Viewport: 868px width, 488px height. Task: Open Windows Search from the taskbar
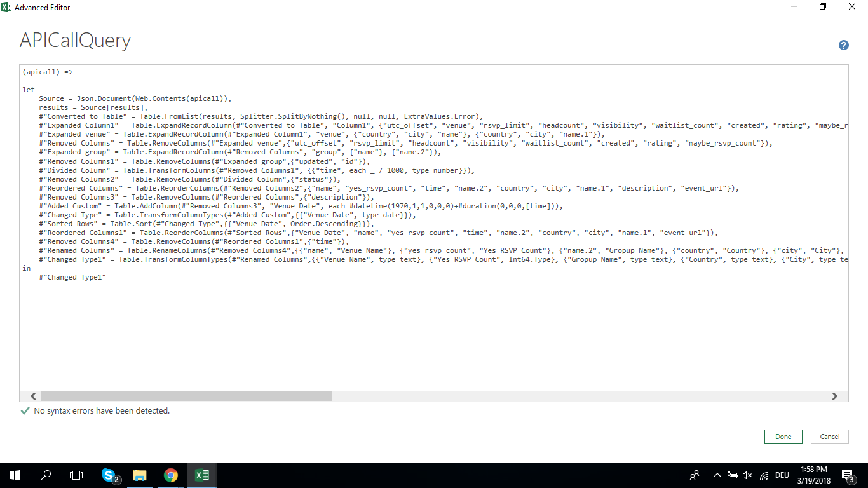tap(45, 475)
